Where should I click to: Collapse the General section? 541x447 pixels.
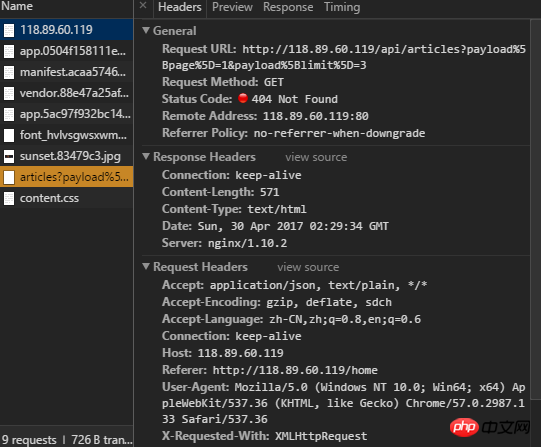(x=146, y=31)
